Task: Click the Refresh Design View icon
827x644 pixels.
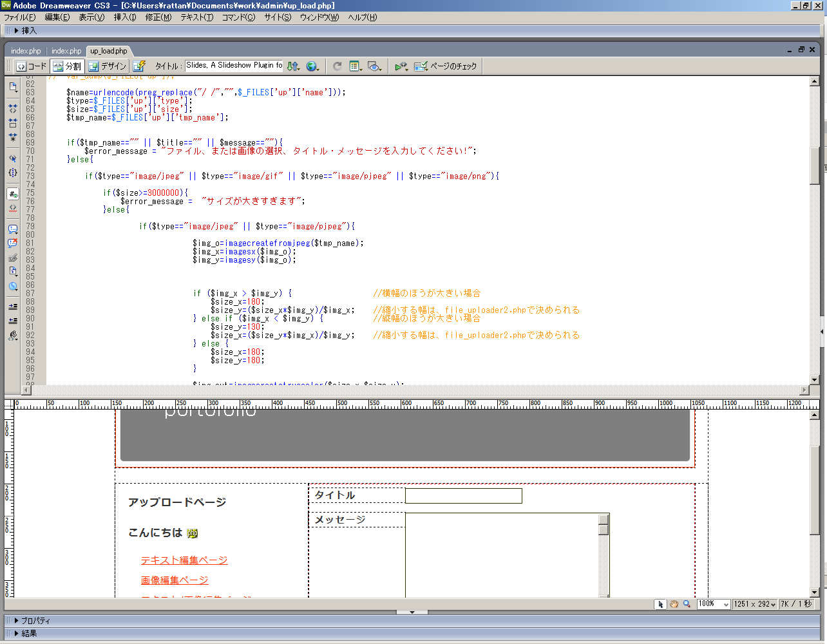Action: 337,66
